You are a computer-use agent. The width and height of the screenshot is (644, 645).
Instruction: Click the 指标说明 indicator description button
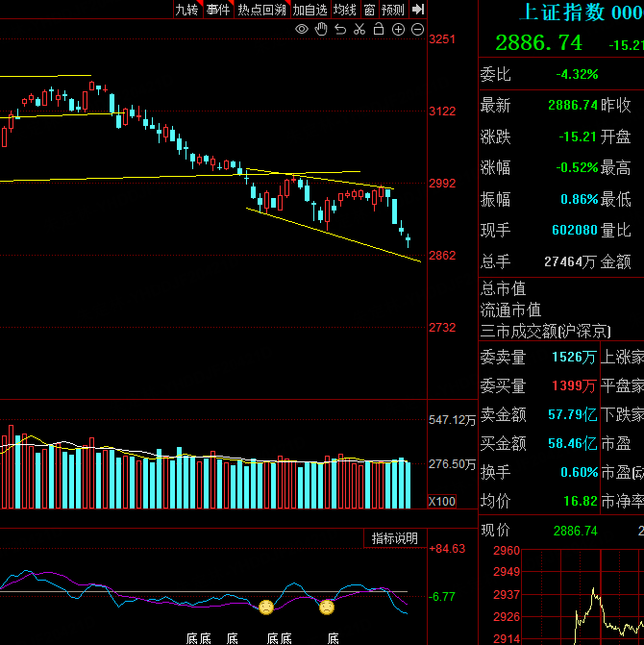point(395,538)
